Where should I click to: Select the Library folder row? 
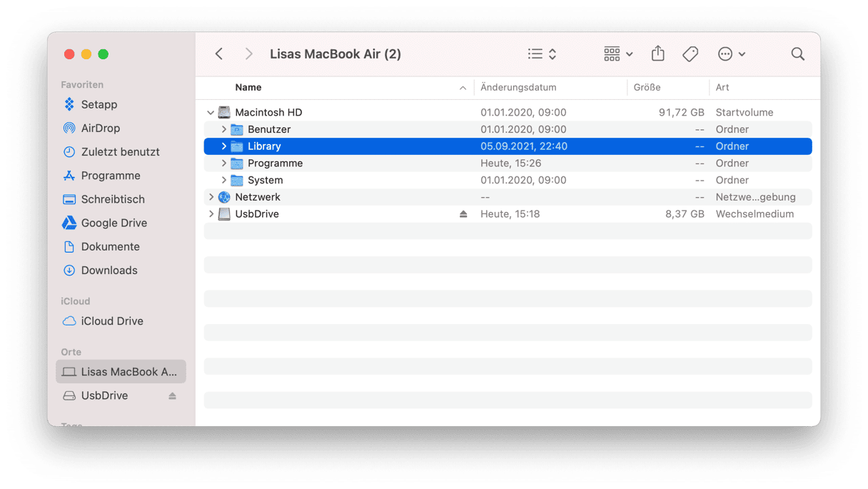(508, 146)
